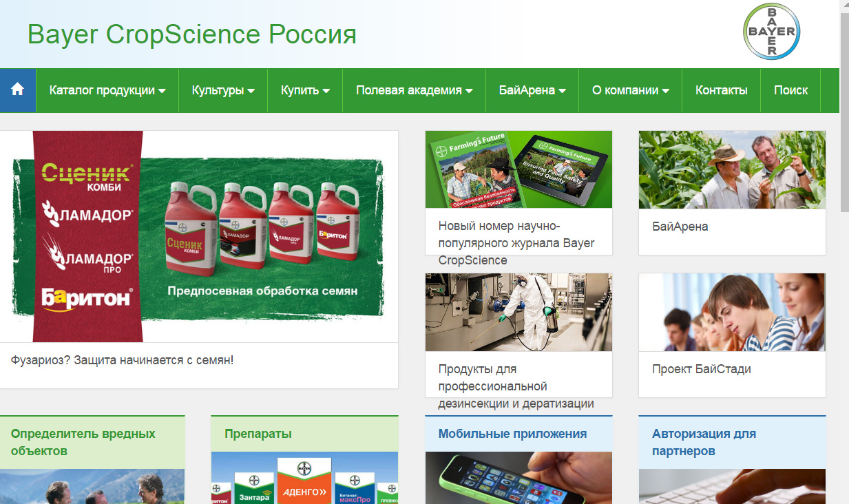Click the green smartphone image
Image resolution: width=849 pixels, height=504 pixels.
[518, 478]
